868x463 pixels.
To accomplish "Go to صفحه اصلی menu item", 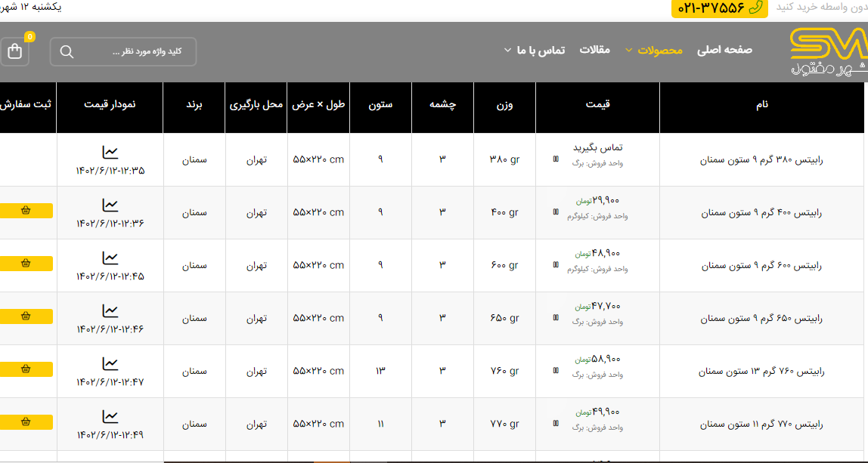I will pyautogui.click(x=724, y=50).
